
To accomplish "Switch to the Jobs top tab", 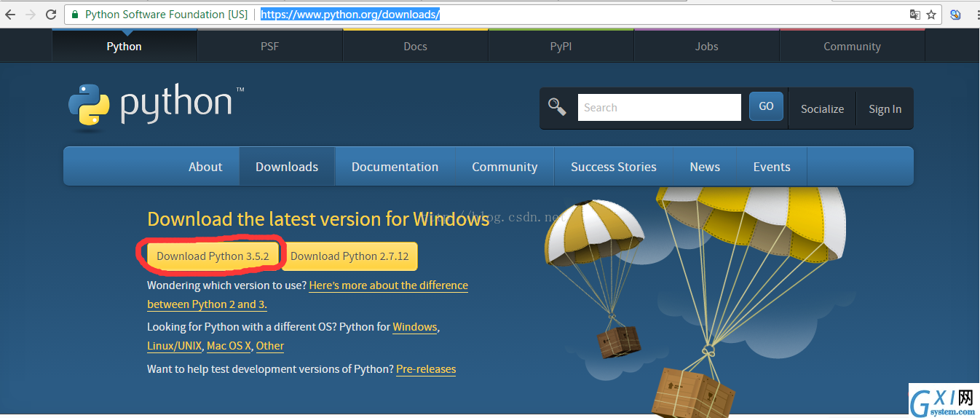I will [706, 46].
